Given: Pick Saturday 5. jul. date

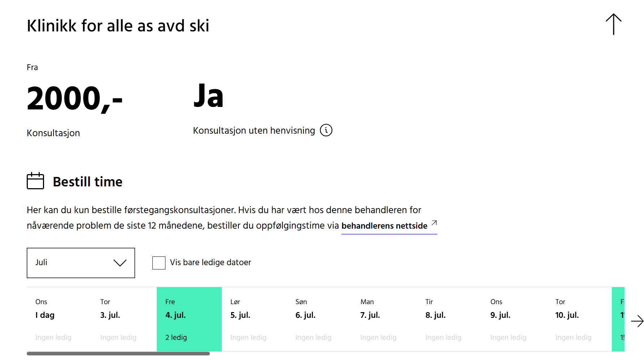Looking at the screenshot, I should pos(254,319).
